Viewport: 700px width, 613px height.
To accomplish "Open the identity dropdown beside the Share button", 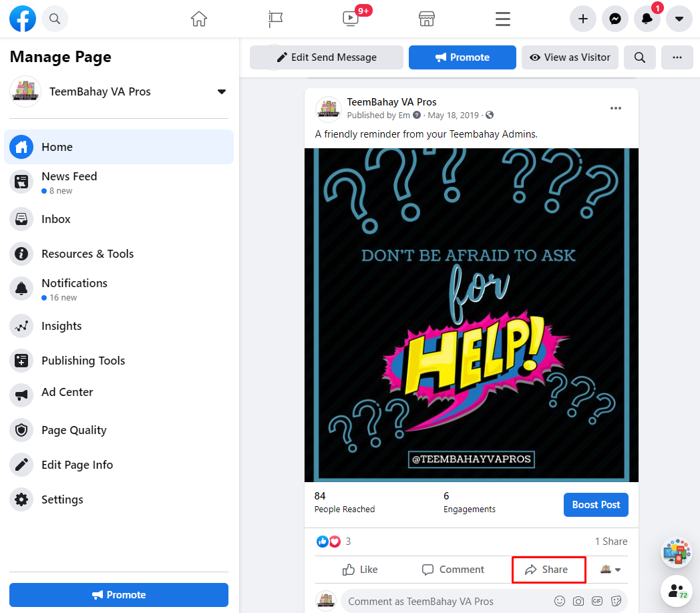I will (x=612, y=569).
